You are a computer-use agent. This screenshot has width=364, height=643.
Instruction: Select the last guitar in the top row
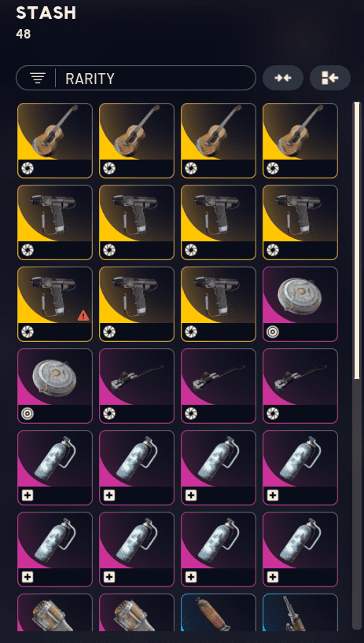300,141
